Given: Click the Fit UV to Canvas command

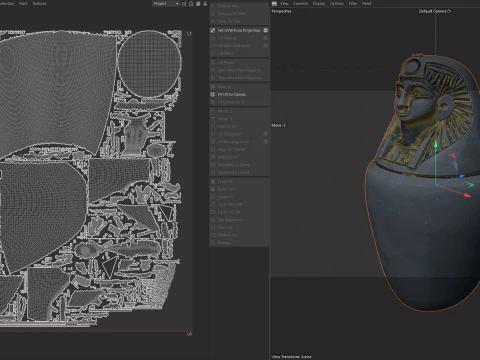Looking at the screenshot, I should [x=232, y=94].
